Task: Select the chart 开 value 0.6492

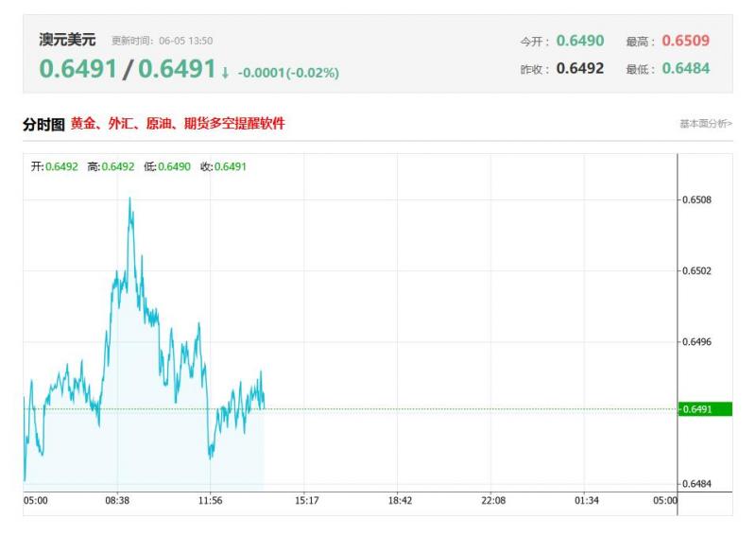Action: point(61,167)
